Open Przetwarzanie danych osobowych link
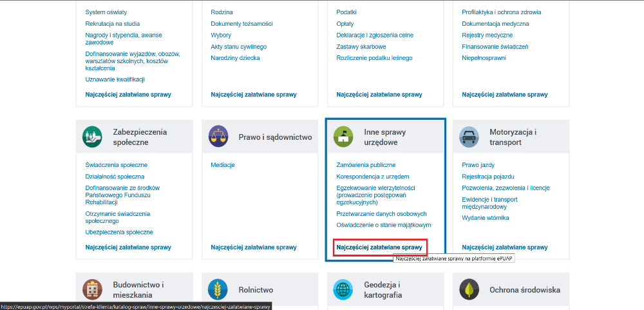644x310 pixels. pyautogui.click(x=381, y=213)
